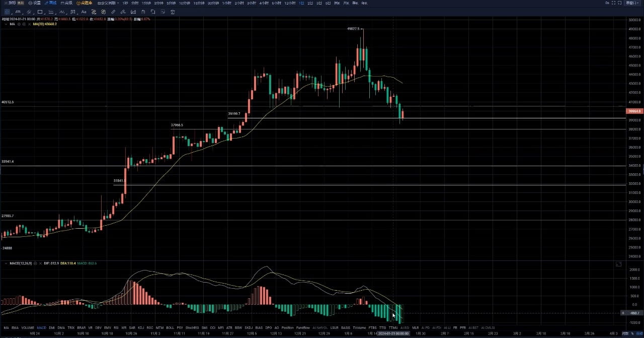Switch to the 年K yearly chart

(x=364, y=3)
